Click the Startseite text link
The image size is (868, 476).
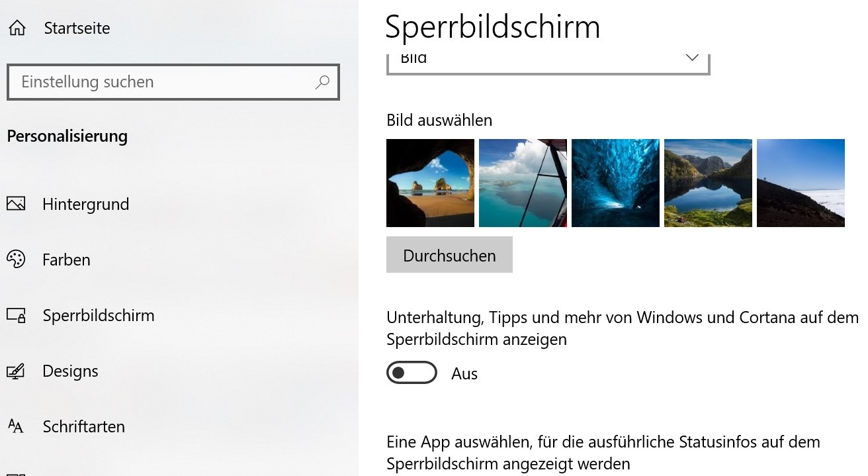point(77,28)
